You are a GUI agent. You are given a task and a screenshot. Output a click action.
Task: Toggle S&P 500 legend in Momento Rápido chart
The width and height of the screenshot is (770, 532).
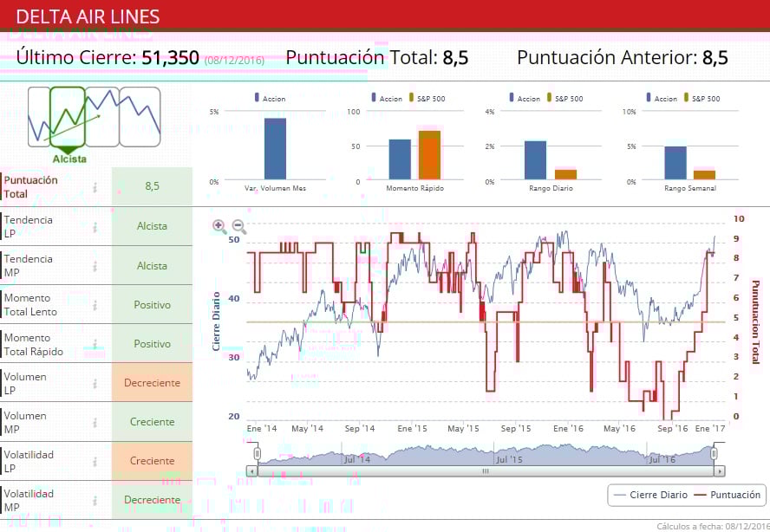coord(427,98)
